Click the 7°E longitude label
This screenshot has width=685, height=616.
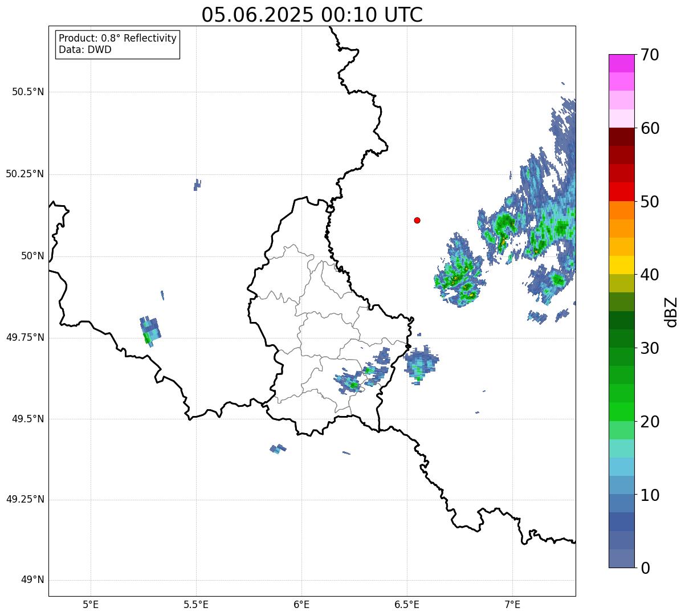point(512,605)
